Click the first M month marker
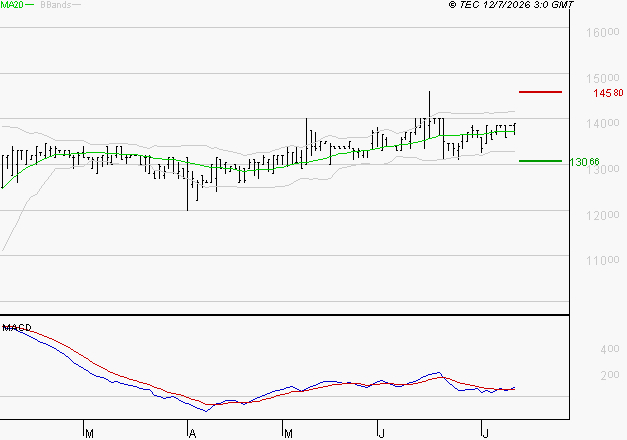The width and height of the screenshot is (627, 440). (90, 434)
